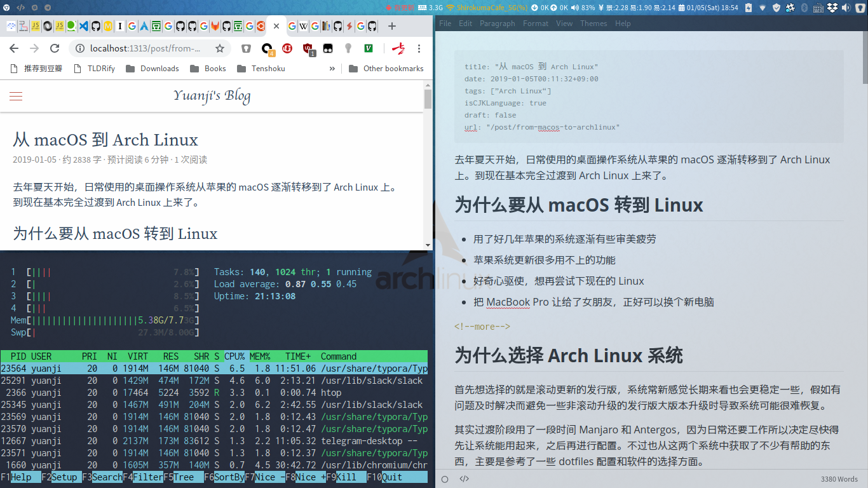
Task: Open Dropbox from the system tray
Action: pos(832,8)
